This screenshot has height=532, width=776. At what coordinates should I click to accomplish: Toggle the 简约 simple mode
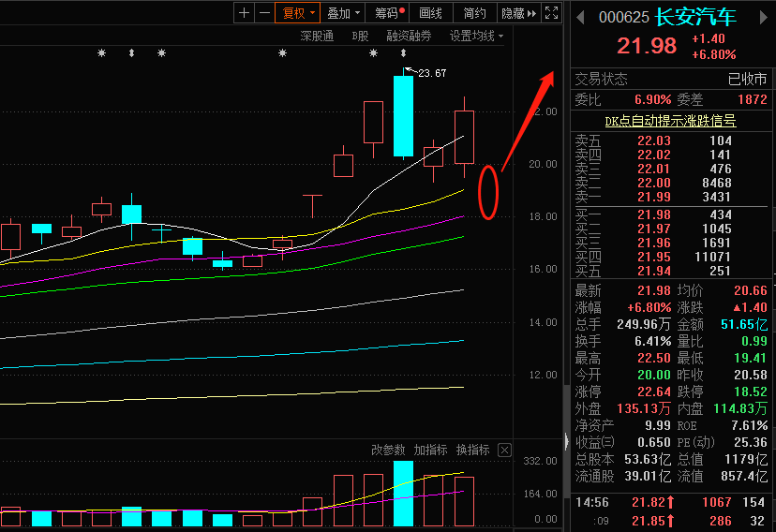coord(474,13)
